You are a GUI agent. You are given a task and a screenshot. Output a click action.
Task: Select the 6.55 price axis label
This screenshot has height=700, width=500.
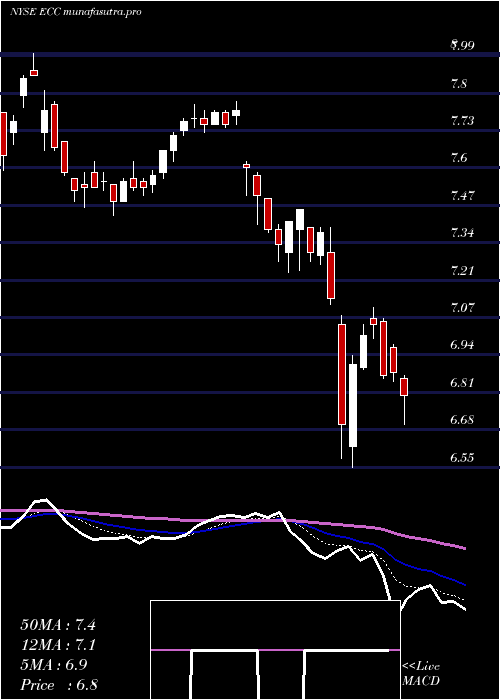tap(463, 458)
